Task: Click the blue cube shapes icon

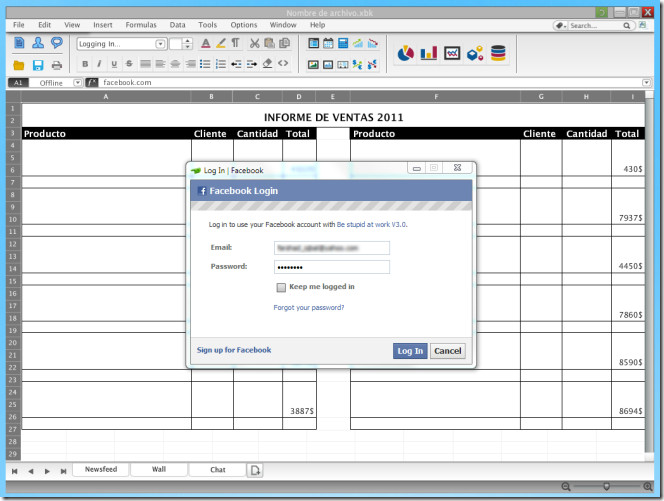Action: pyautogui.click(x=475, y=53)
